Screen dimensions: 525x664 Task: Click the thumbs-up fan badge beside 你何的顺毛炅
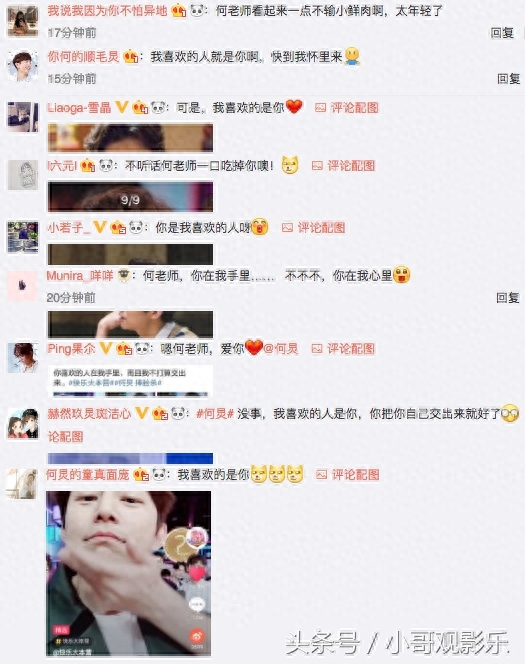pyautogui.click(x=131, y=56)
